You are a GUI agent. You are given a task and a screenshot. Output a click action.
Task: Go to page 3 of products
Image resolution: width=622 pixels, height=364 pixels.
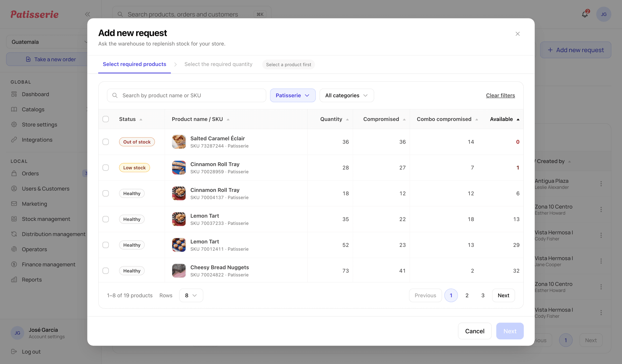483,295
